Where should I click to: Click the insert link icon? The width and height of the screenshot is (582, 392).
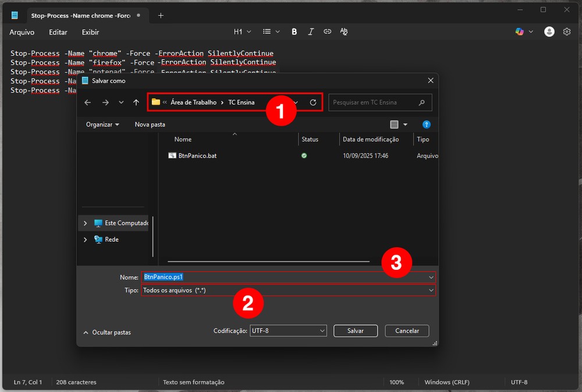pos(327,32)
